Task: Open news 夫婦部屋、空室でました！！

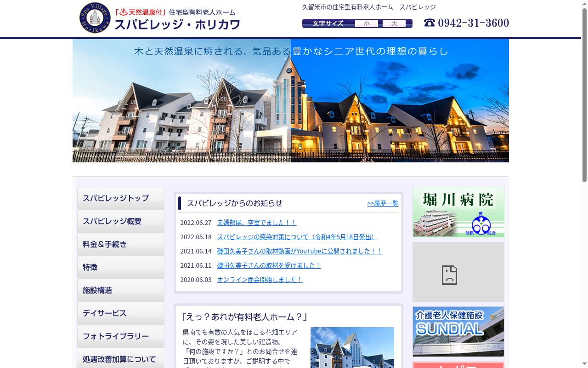Action: pos(257,223)
